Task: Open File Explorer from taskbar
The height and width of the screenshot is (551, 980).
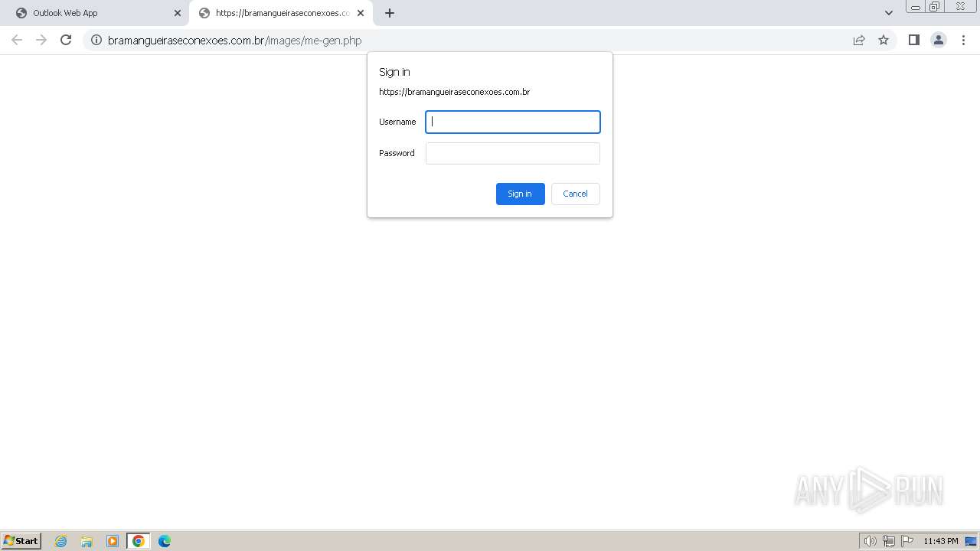Action: 87,541
